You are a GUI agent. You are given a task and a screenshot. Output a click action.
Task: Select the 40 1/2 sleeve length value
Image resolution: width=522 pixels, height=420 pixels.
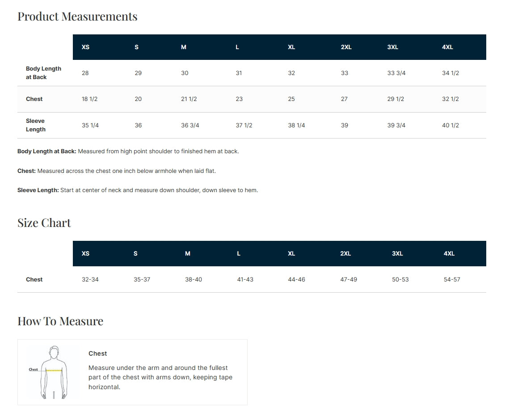[450, 126]
